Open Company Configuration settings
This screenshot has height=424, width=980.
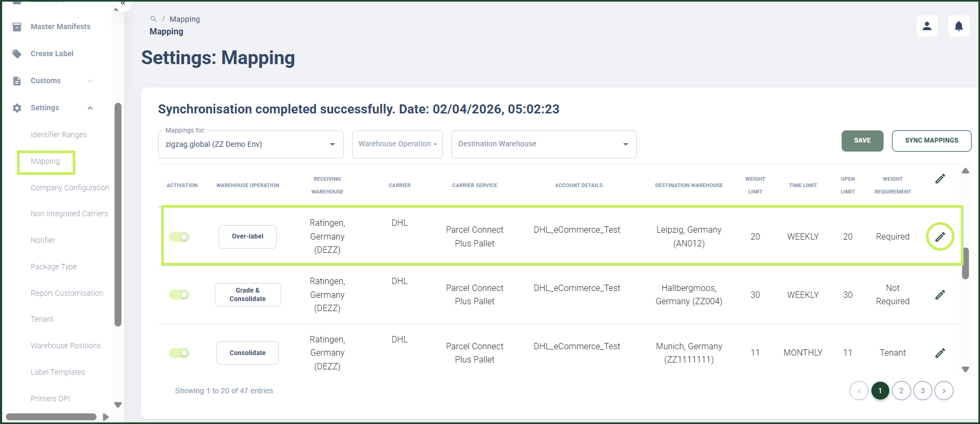click(70, 188)
